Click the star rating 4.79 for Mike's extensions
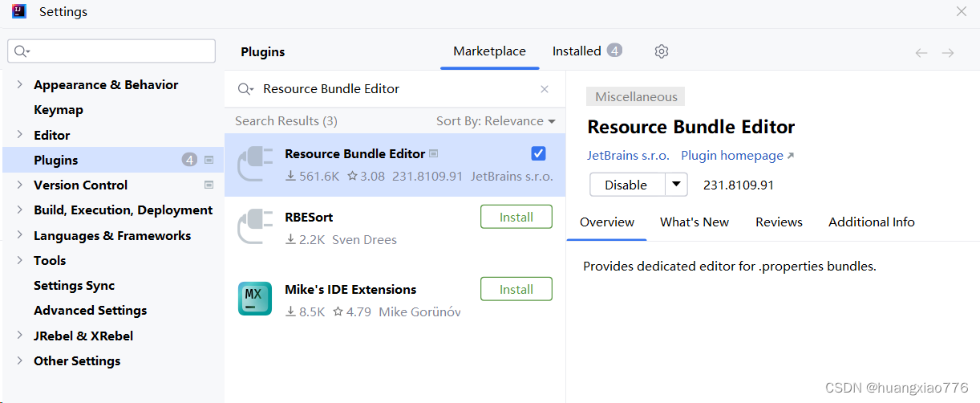The width and height of the screenshot is (980, 403). point(351,311)
